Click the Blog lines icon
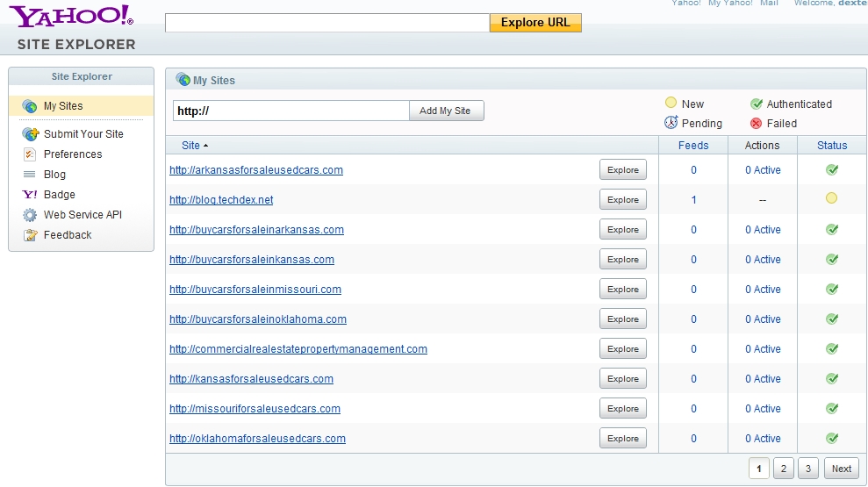 click(29, 175)
